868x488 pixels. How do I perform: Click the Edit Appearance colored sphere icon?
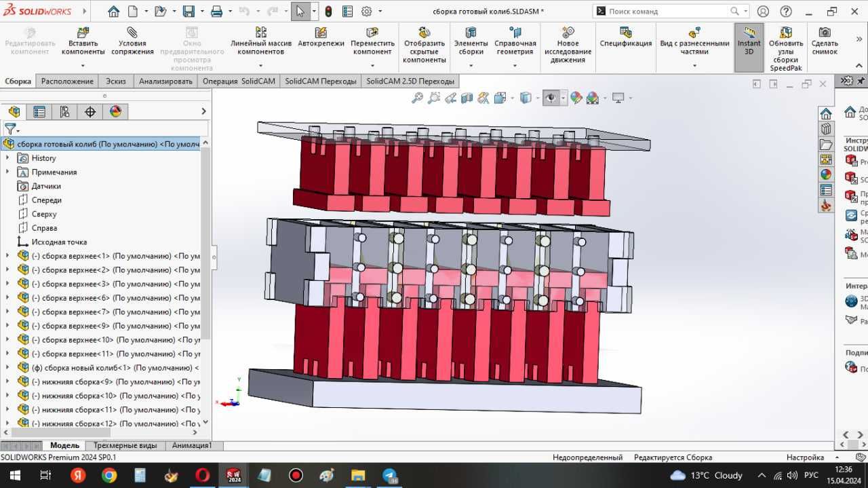[576, 98]
